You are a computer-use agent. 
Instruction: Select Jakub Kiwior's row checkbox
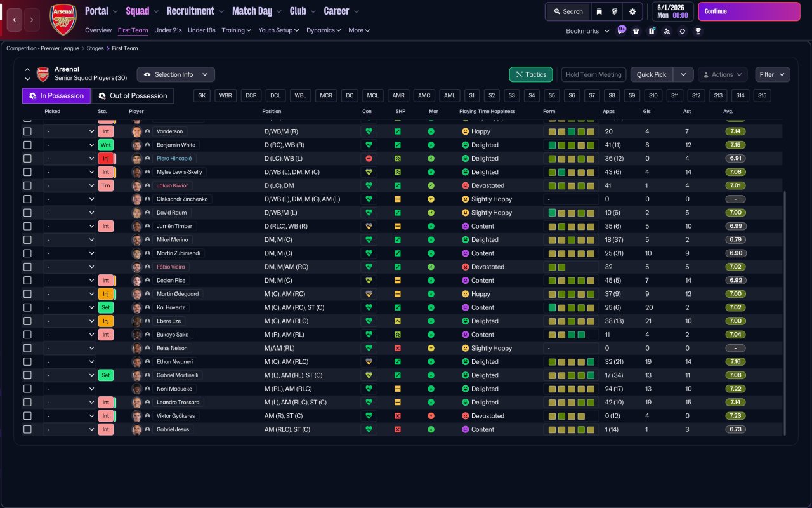coord(27,185)
